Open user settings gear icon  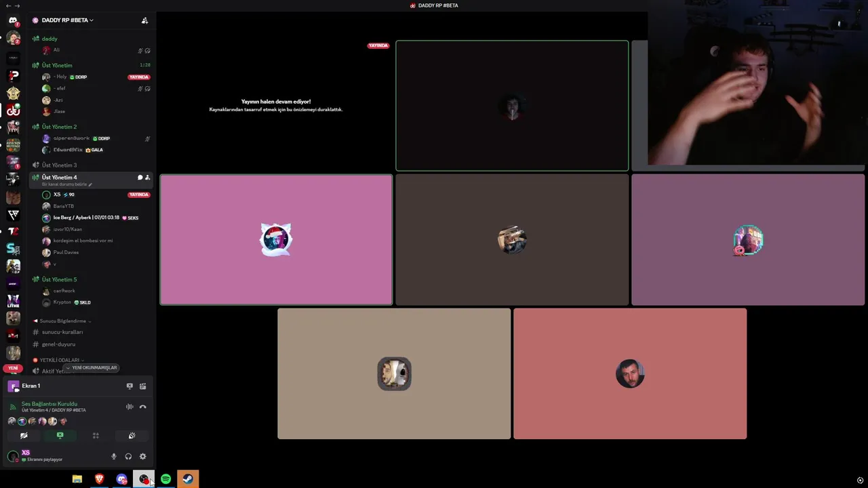pos(142,456)
